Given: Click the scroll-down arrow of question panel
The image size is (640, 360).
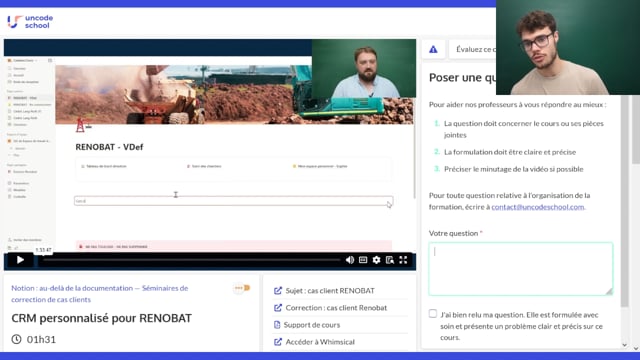Looking at the screenshot, I should tap(624, 345).
